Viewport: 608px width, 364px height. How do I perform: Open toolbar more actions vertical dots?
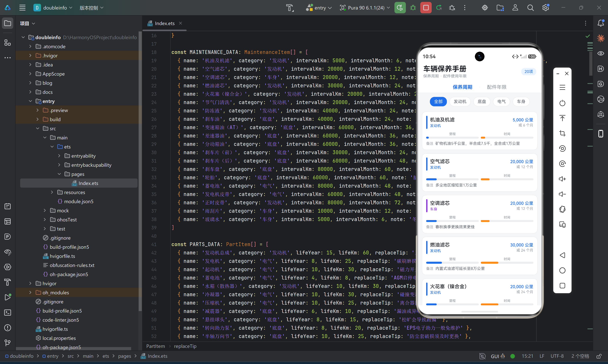pyautogui.click(x=465, y=8)
